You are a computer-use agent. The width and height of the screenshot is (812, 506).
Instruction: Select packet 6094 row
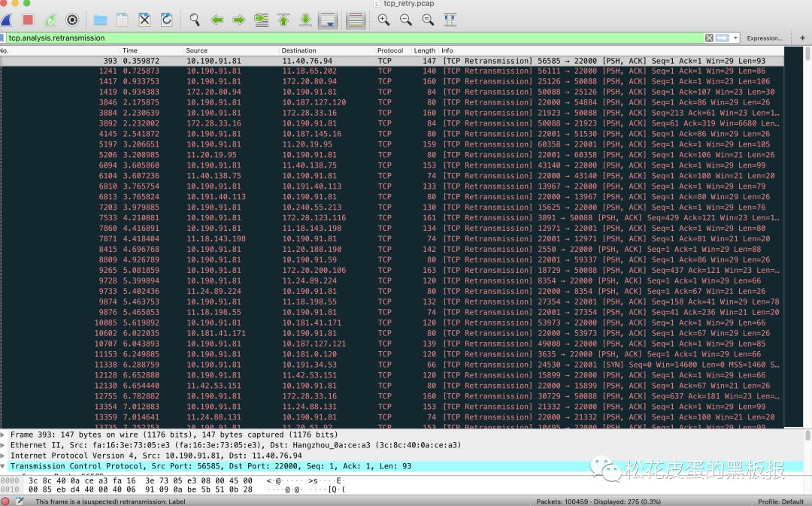[x=392, y=165]
